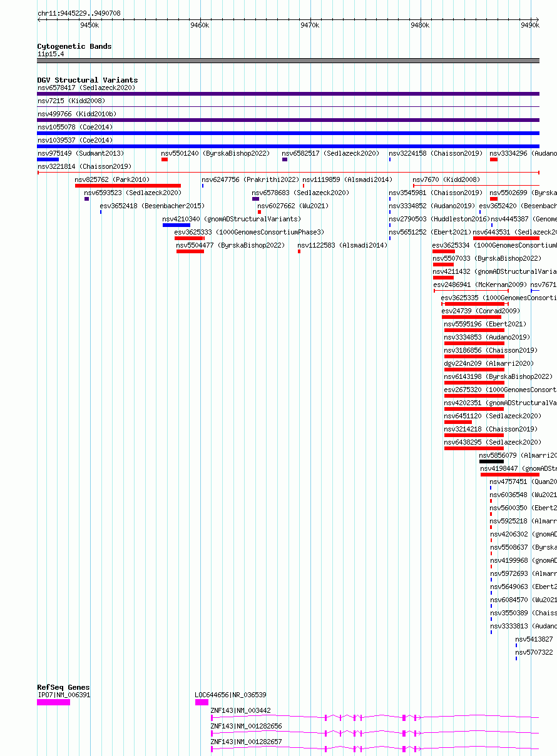Click the 9460k ruler position marker

(200, 25)
